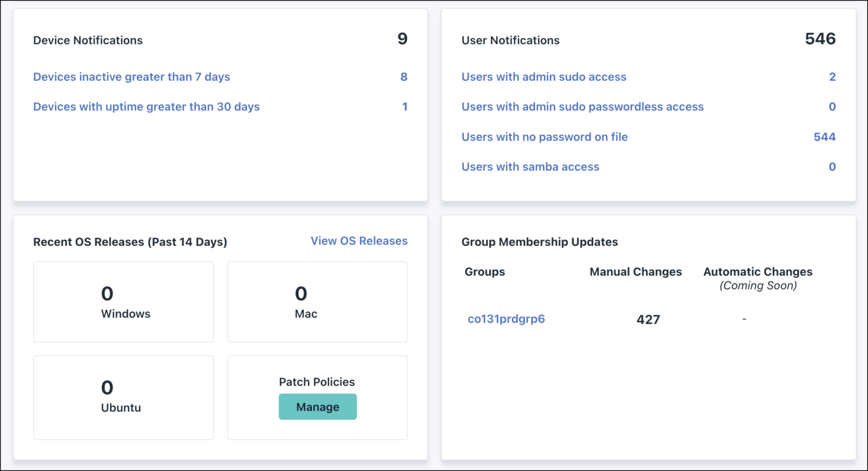The width and height of the screenshot is (868, 471).
Task: Click the Manage button under Patch Policies
Action: [318, 407]
